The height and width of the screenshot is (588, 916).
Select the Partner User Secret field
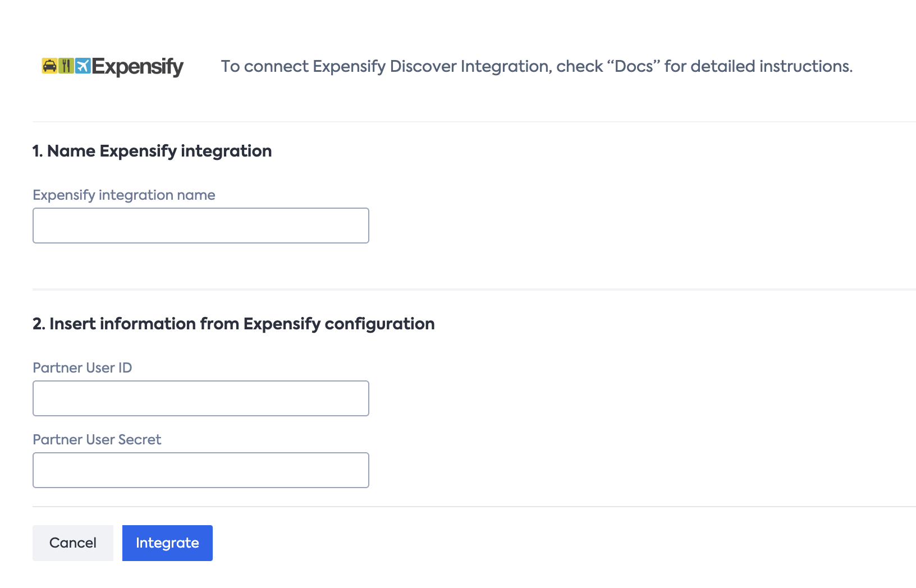coord(201,470)
